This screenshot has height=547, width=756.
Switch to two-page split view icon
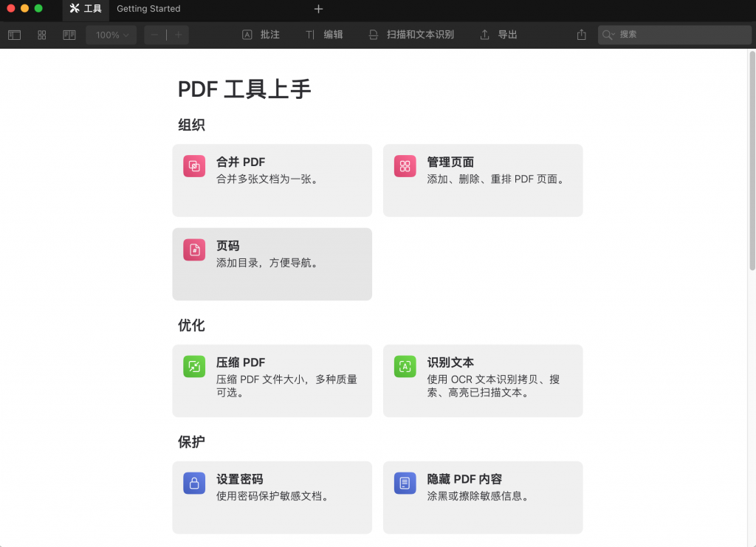click(69, 35)
